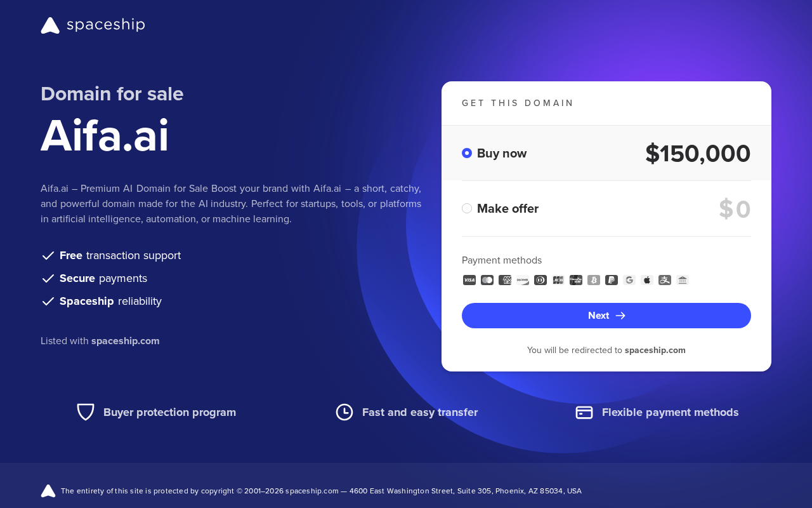
Task: Click the Next button
Action: point(606,316)
